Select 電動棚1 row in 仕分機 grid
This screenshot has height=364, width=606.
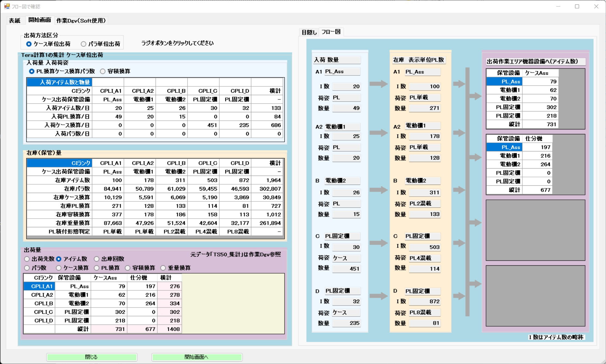[x=504, y=156]
